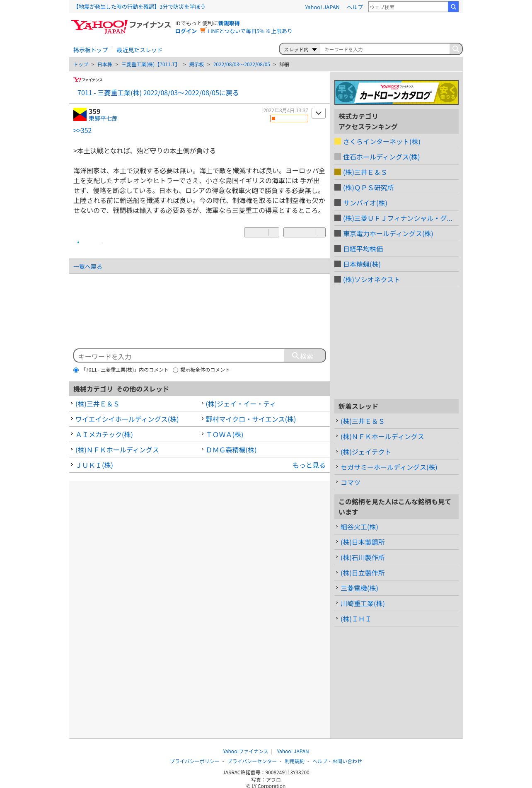Click the gold rank marker beside (株)三井Ｅ＆Ｓ
The height and width of the screenshot is (788, 532).
(338, 172)
